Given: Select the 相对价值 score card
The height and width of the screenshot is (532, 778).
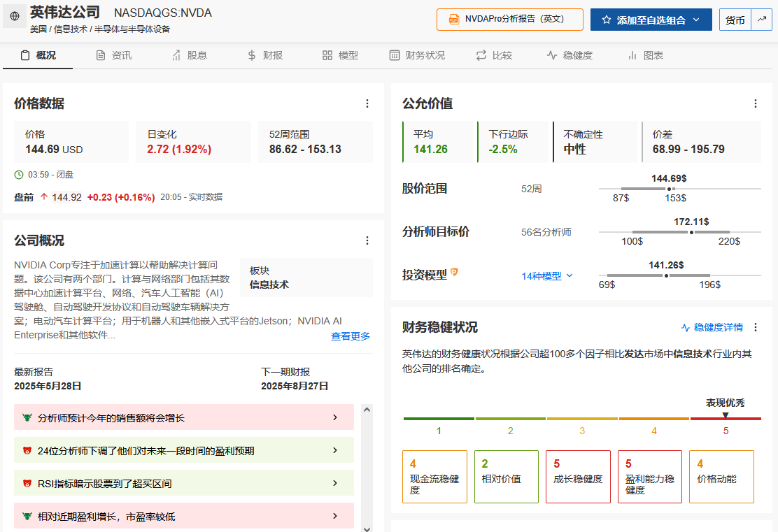Looking at the screenshot, I should [507, 477].
